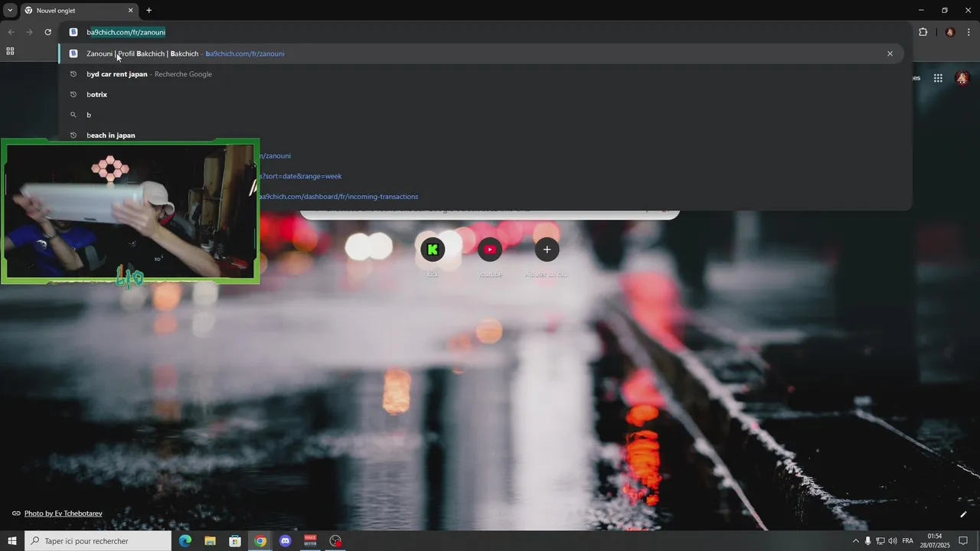Open File Explorer from the taskbar
This screenshot has width=980, height=551.
[x=210, y=541]
